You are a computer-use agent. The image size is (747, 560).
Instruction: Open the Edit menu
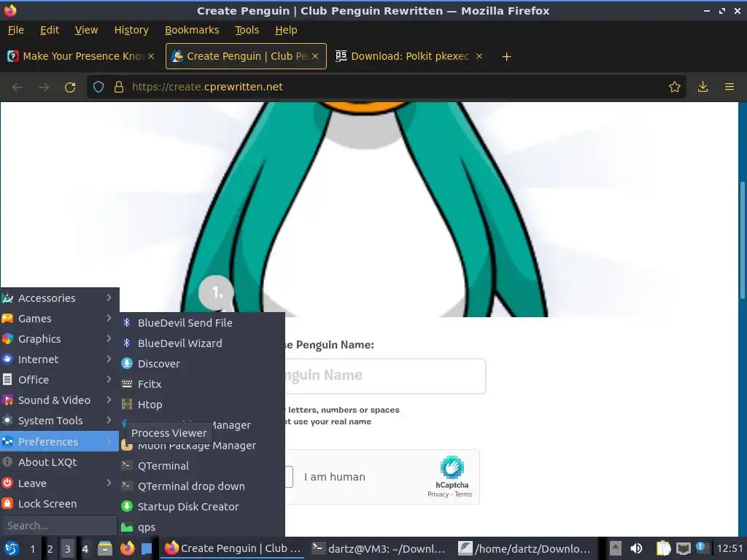[x=50, y=30]
